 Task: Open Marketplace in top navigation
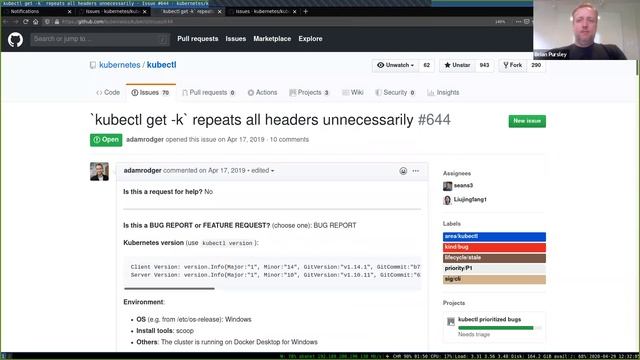[272, 39]
